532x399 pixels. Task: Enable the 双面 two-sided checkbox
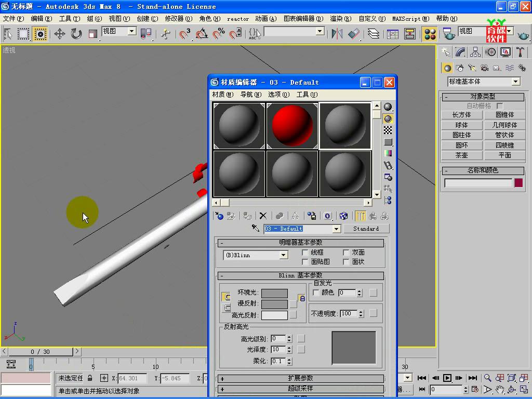point(345,252)
